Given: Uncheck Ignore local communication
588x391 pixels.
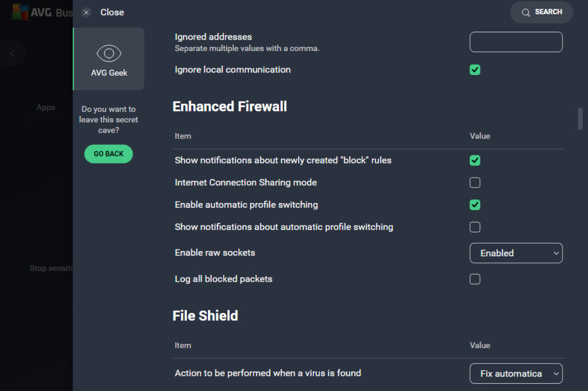Looking at the screenshot, I should (475, 69).
